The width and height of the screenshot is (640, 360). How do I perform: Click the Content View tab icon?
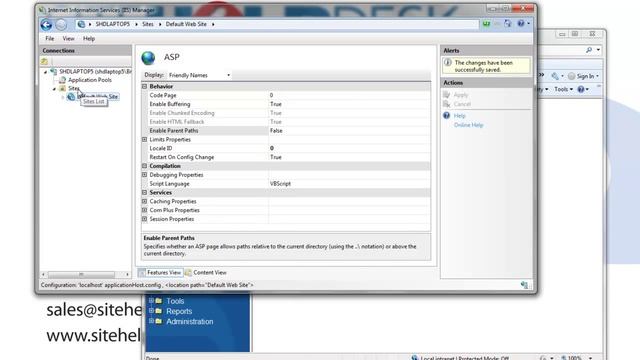click(188, 272)
